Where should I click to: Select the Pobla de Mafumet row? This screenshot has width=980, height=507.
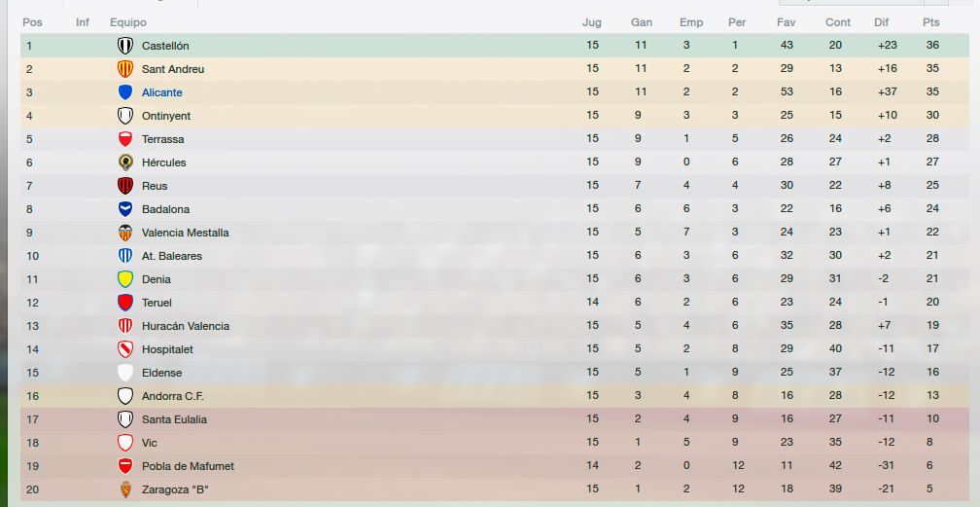[494, 466]
